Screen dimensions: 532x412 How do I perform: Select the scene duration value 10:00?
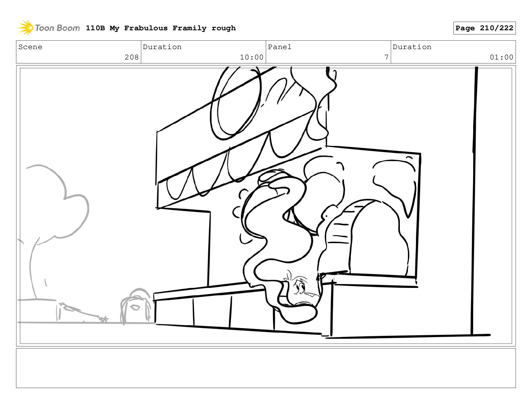pos(252,58)
